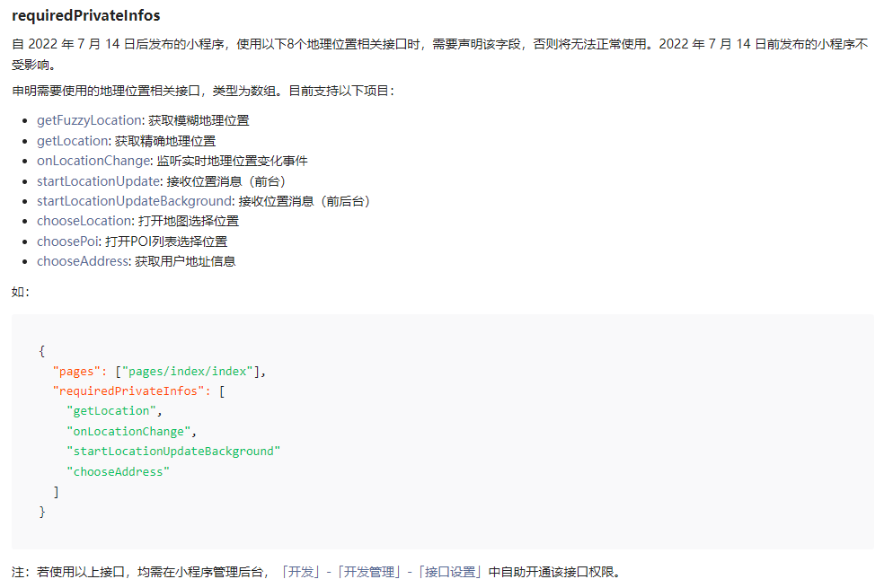The image size is (884, 588).
Task: Open the choosePoi API link
Action: click(x=67, y=241)
